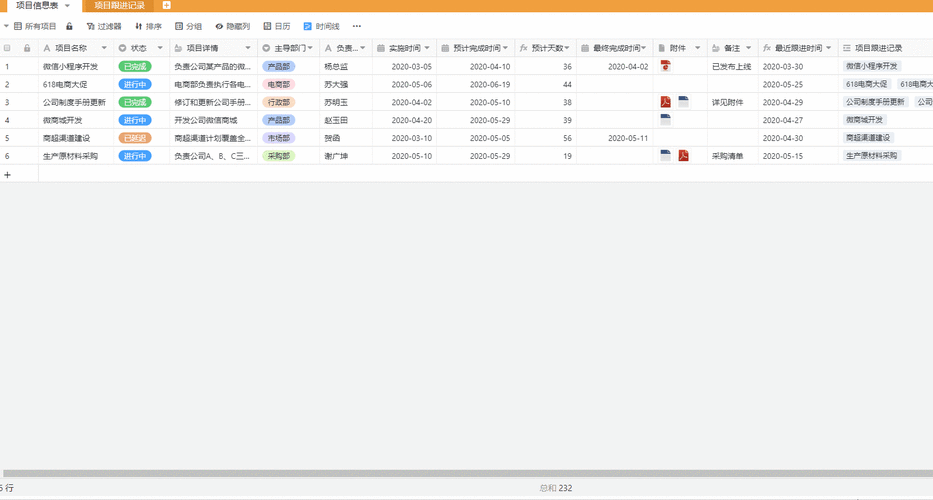Screen dimensions: 933x500
Task: Expand the 预计完成时间 column menu
Action: tap(505, 48)
